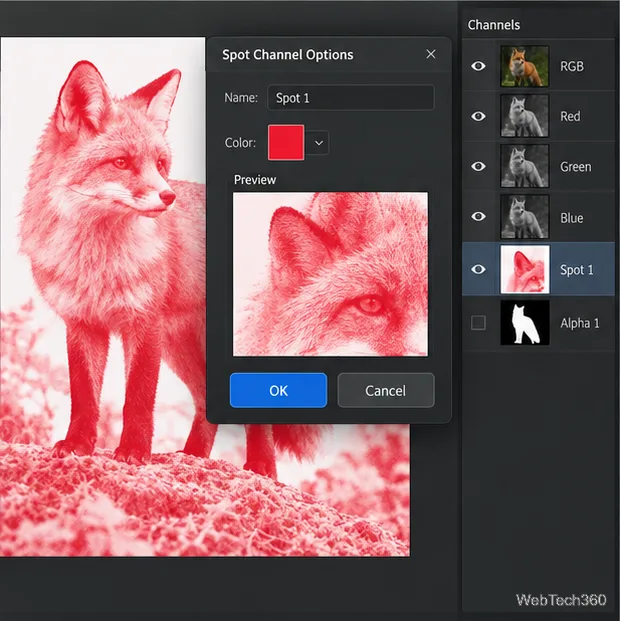Image resolution: width=620 pixels, height=621 pixels.
Task: Select the Blue channel label
Action: point(571,218)
